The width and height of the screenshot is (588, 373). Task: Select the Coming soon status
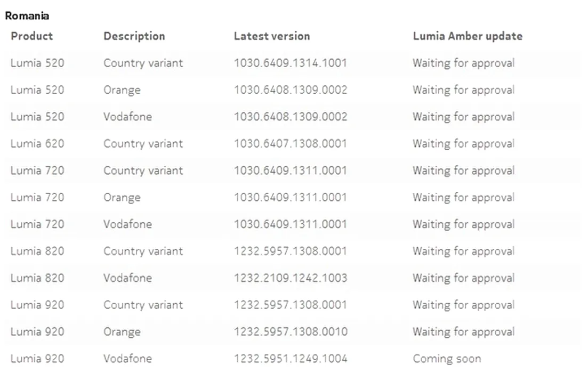click(x=447, y=359)
